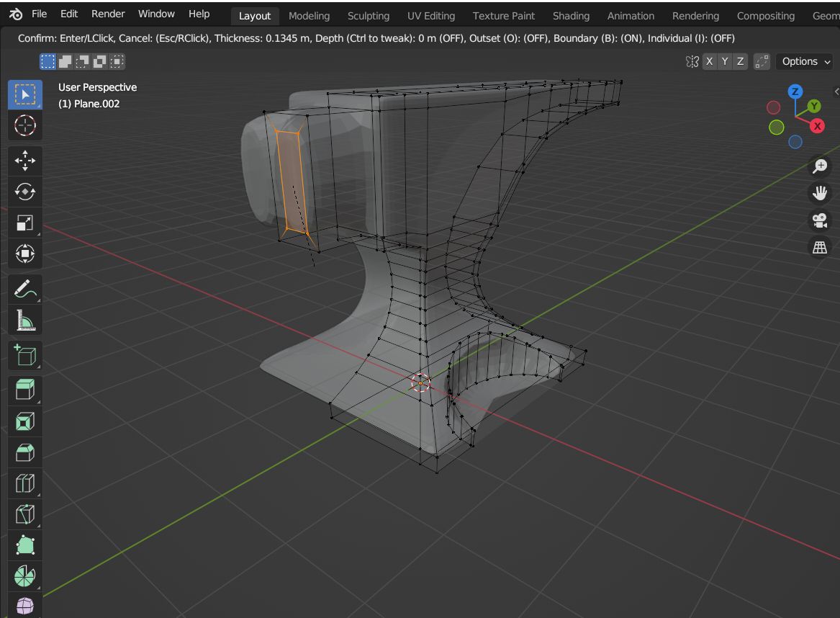Click the X axis on navigation gizmo
This screenshot has width=840, height=618.
point(817,127)
